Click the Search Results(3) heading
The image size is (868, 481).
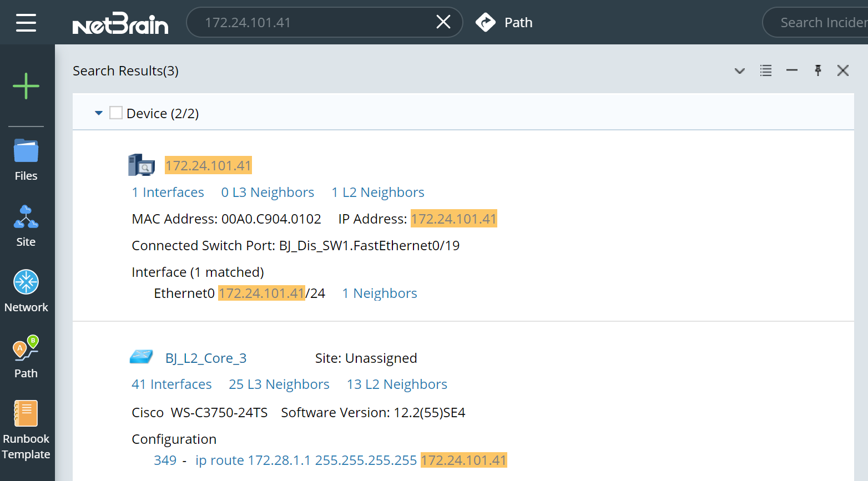[126, 71]
